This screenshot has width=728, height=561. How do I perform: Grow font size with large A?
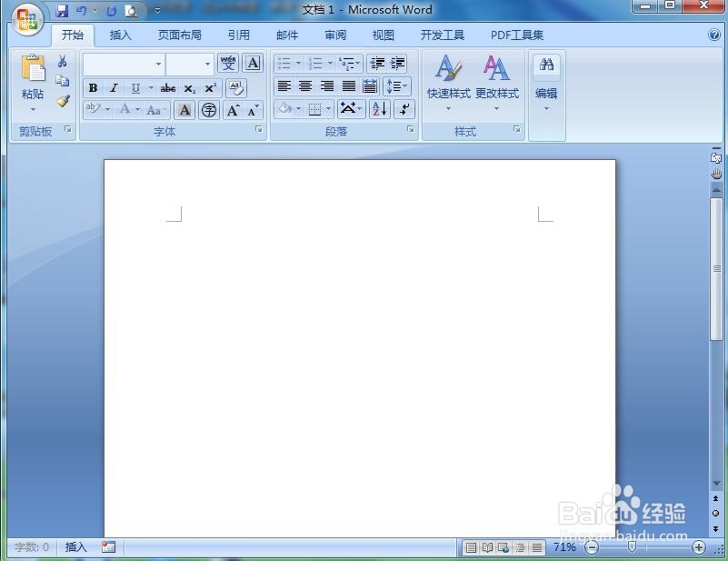click(233, 110)
